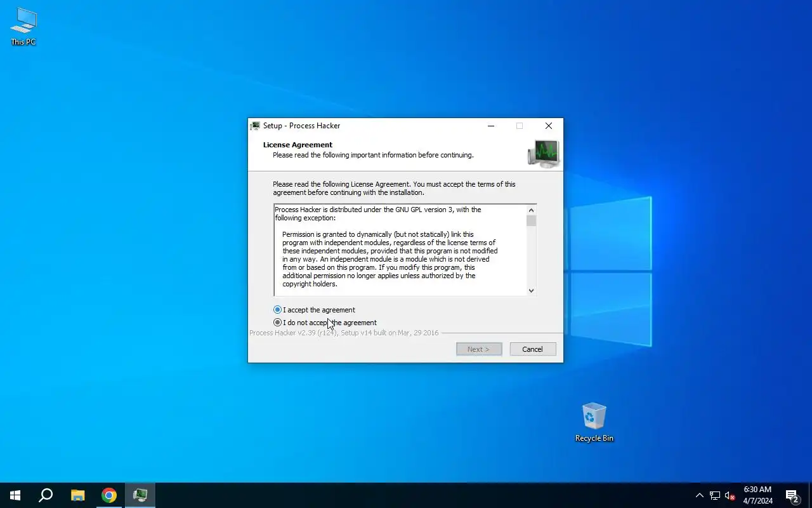Screen dimensions: 812x508
Task: Open the notification center icon
Action: tap(792, 495)
